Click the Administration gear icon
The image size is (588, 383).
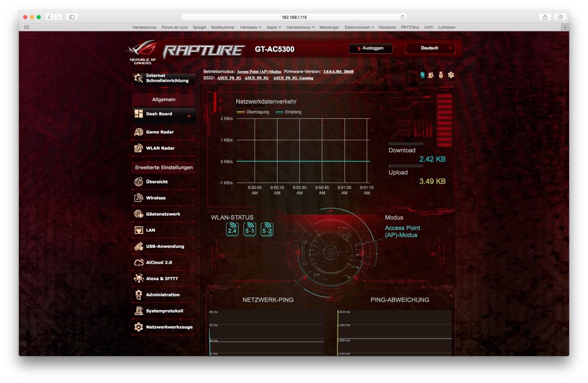point(138,294)
